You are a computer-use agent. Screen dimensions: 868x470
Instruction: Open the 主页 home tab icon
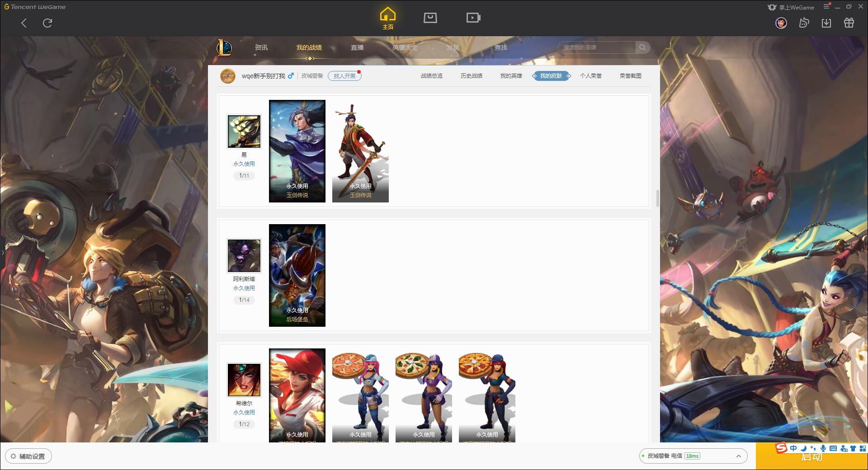tap(388, 19)
